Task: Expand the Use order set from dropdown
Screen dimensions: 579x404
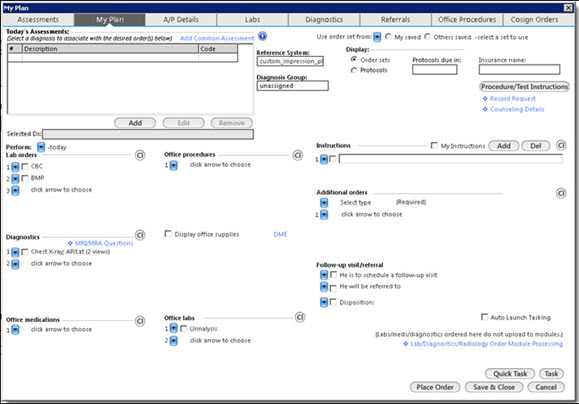Action: click(x=377, y=37)
